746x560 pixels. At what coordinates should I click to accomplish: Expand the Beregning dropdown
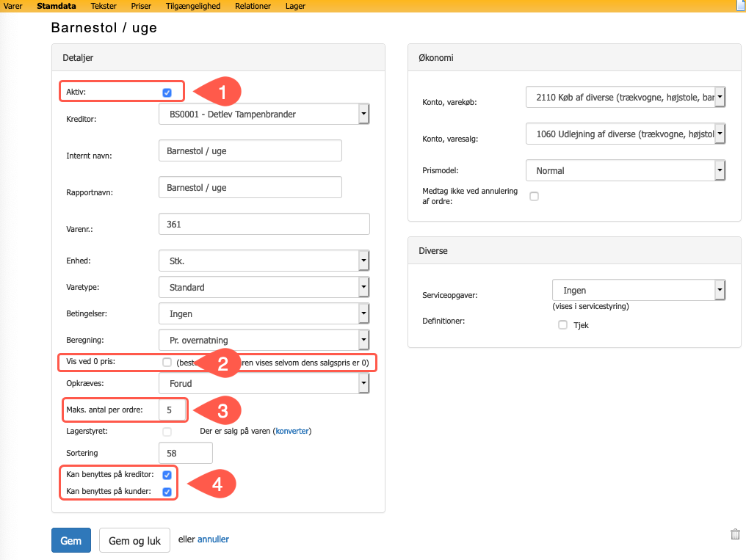click(264, 340)
